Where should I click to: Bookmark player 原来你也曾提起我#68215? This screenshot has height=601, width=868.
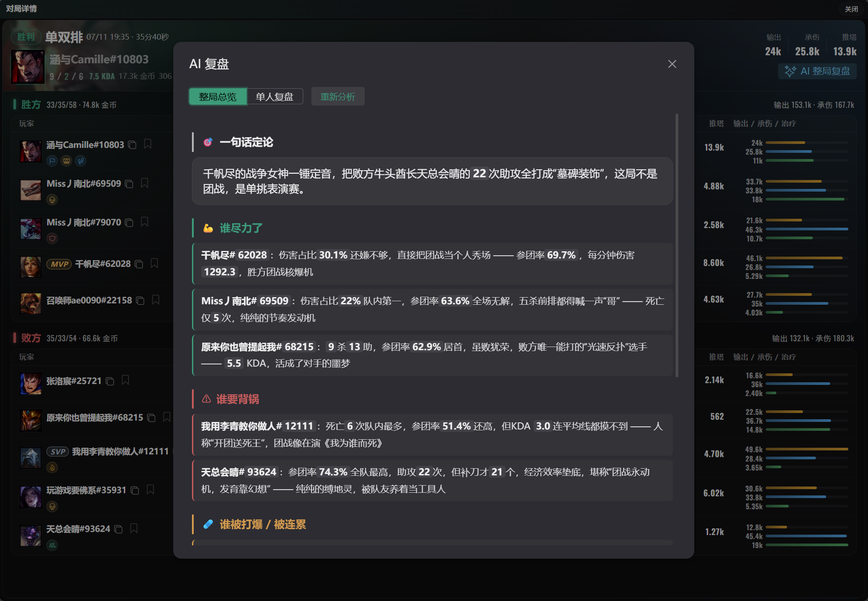(167, 417)
